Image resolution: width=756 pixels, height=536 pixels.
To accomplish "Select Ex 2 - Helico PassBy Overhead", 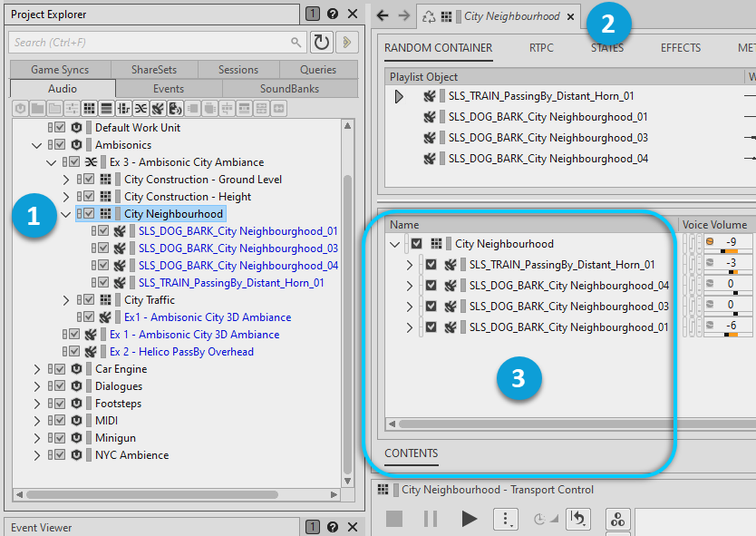I will (181, 352).
